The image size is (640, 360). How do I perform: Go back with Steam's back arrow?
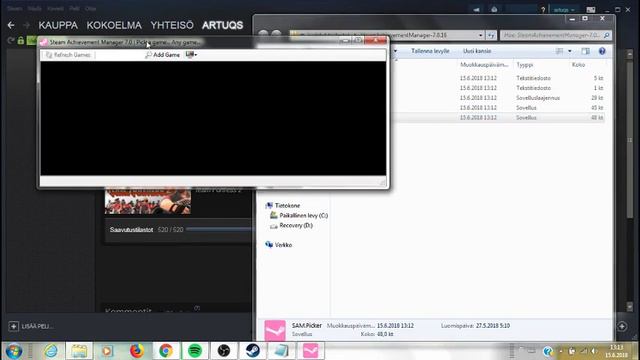11,25
